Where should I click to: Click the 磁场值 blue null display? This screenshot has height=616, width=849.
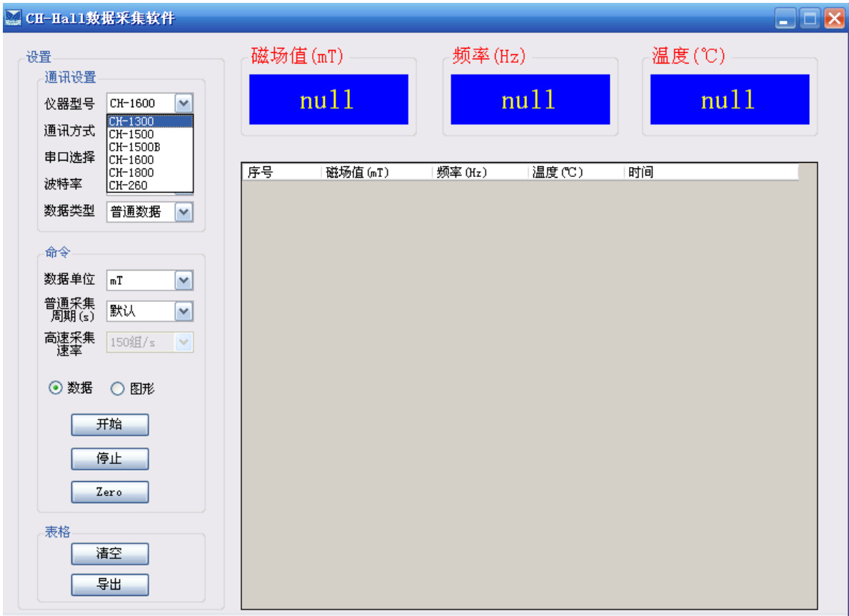328,100
